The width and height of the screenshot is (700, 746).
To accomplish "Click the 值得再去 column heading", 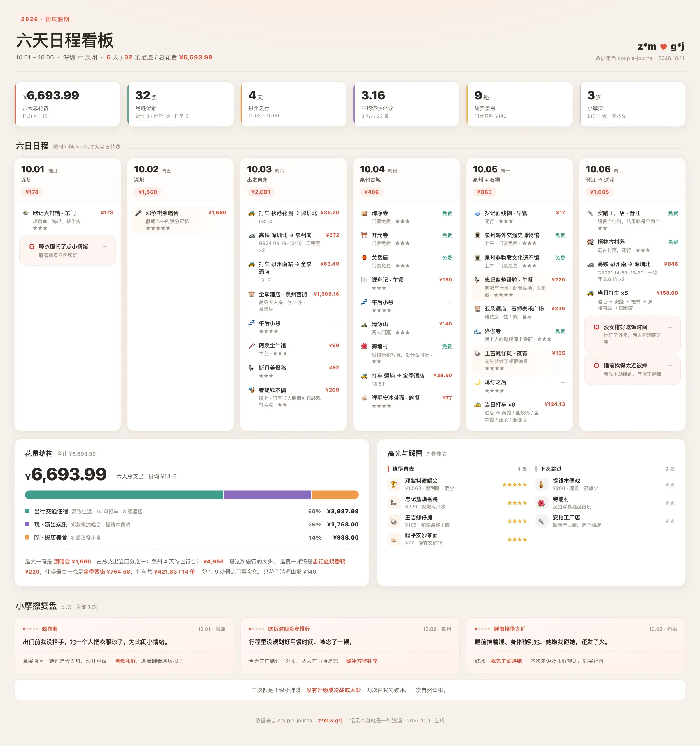I will click(x=403, y=469).
